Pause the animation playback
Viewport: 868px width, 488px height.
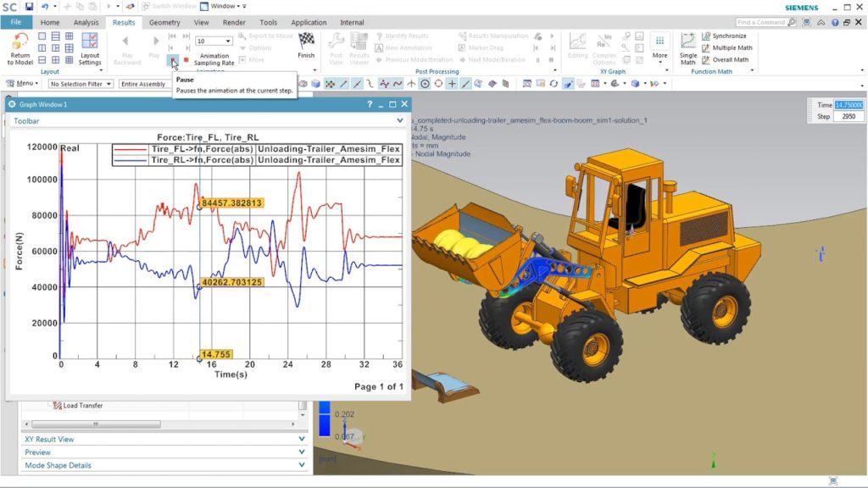(x=173, y=60)
